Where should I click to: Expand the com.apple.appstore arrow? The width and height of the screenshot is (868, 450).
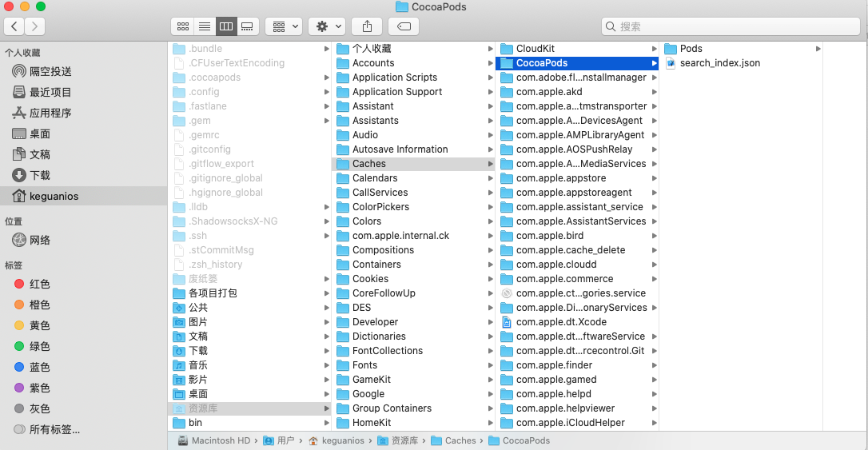point(654,178)
